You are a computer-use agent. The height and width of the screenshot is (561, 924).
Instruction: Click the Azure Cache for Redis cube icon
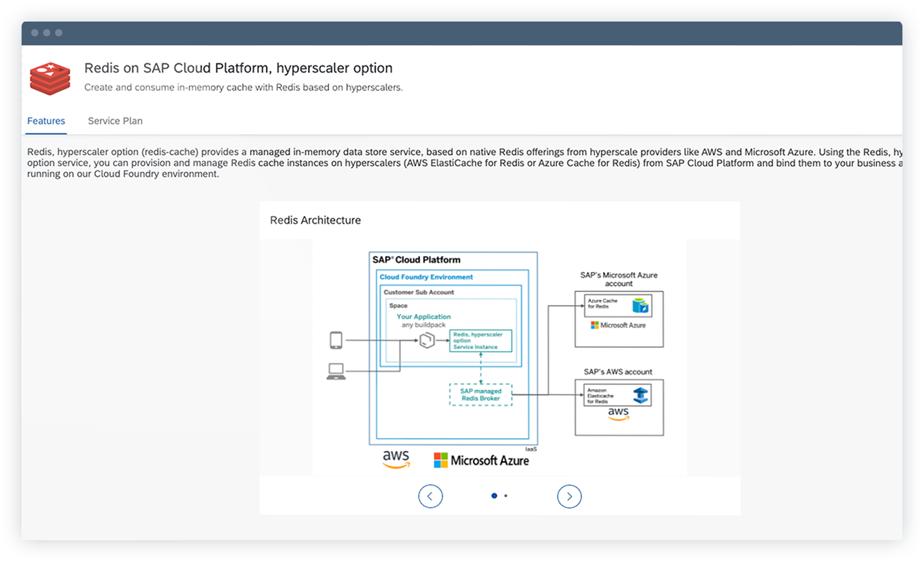[x=639, y=304]
